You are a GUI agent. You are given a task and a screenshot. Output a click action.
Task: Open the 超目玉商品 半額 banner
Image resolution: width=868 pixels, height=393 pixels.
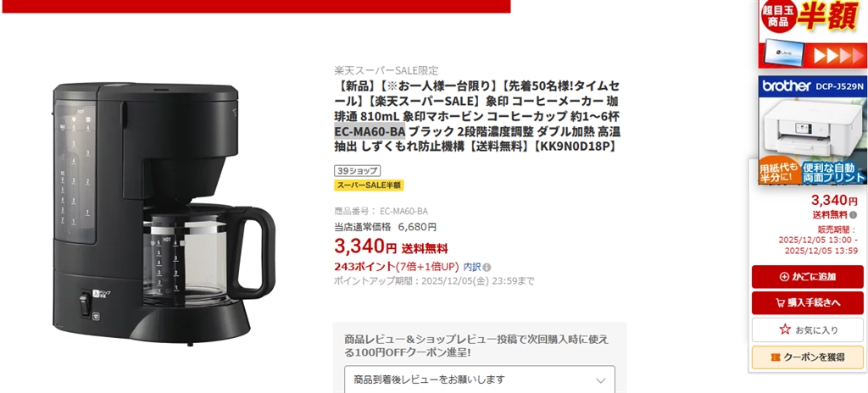[813, 34]
